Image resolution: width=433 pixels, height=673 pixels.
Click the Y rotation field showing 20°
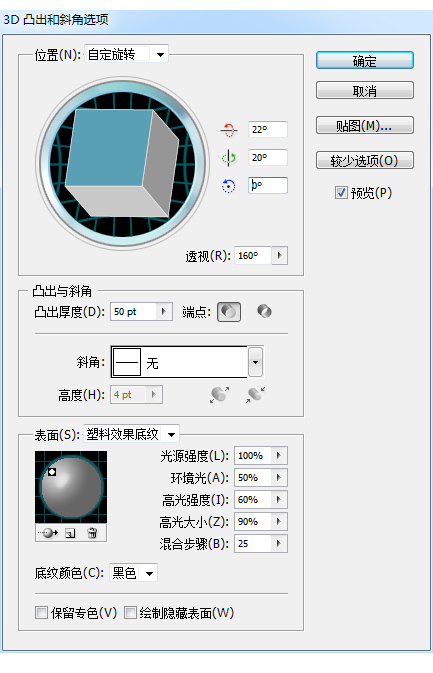coord(267,158)
